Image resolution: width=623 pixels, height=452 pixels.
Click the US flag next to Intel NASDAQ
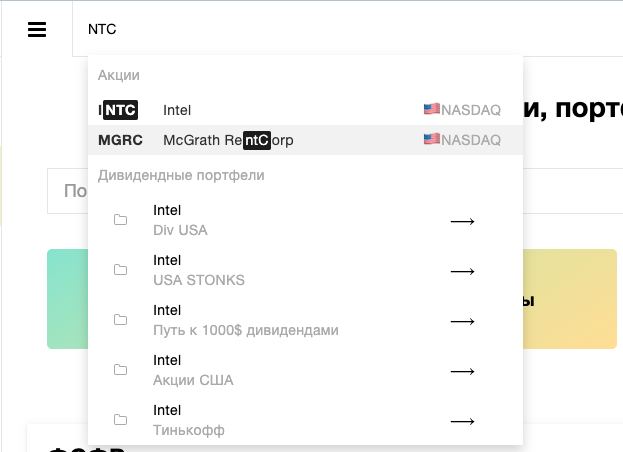pos(431,109)
